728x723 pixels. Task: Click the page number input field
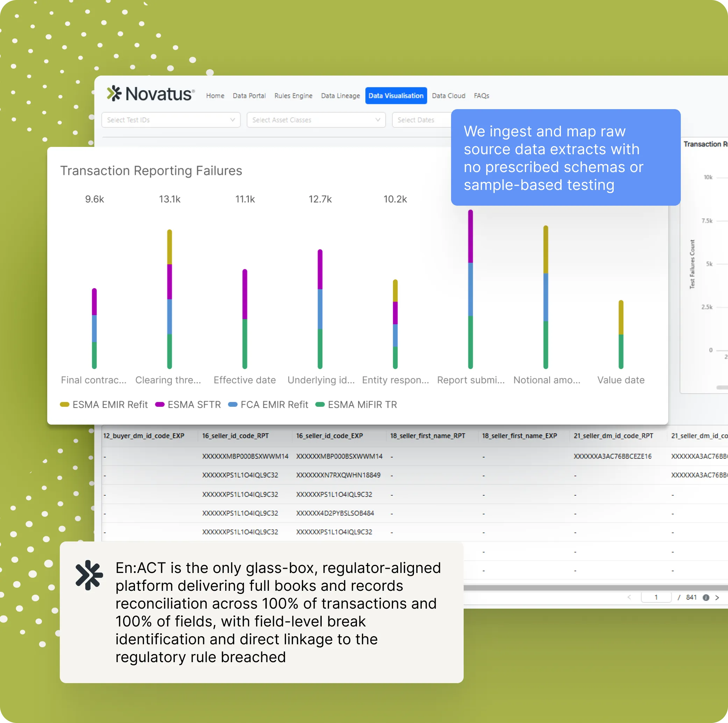tap(656, 597)
